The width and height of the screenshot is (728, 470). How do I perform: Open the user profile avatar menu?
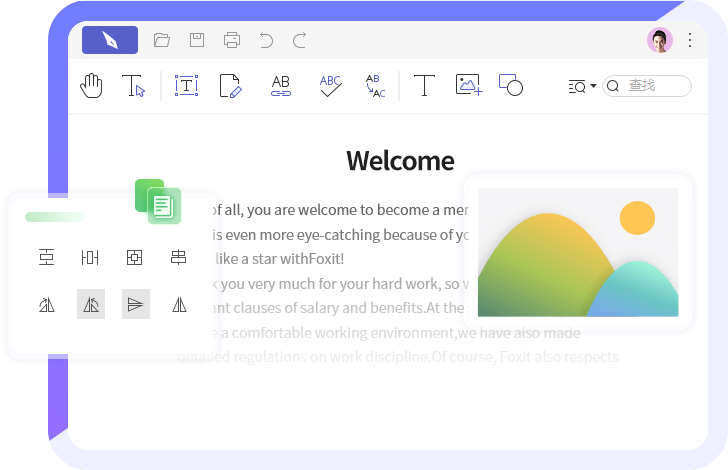[660, 40]
